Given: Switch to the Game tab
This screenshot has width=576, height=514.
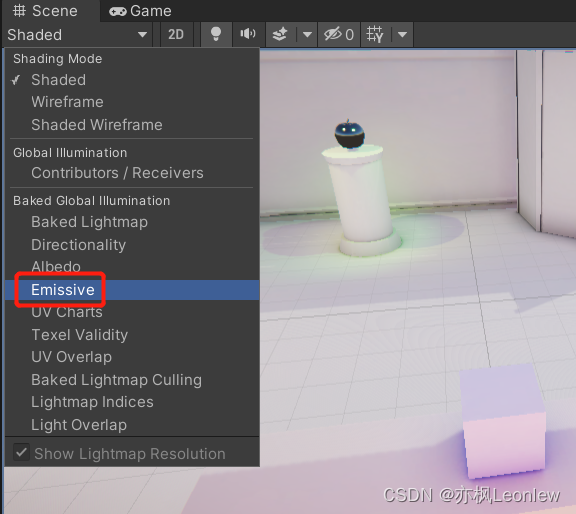Looking at the screenshot, I should click(x=140, y=11).
